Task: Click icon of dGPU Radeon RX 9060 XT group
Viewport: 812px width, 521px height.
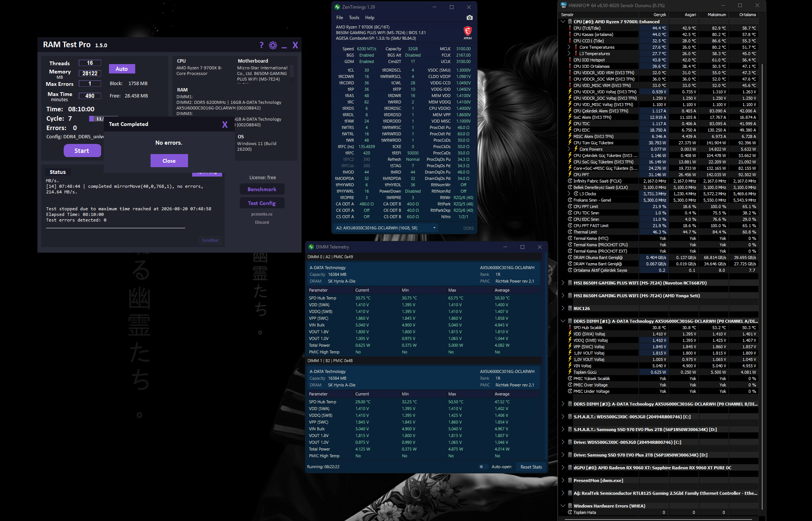Action: pyautogui.click(x=570, y=468)
